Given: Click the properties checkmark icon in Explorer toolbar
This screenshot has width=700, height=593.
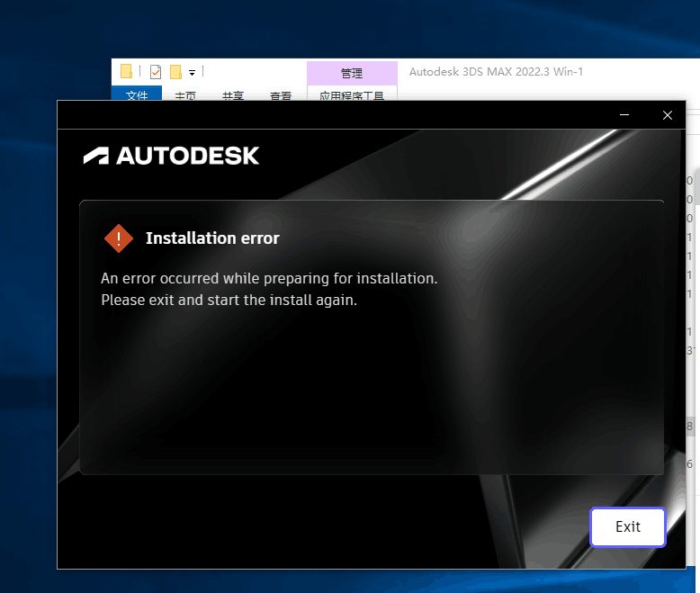Looking at the screenshot, I should coord(156,72).
